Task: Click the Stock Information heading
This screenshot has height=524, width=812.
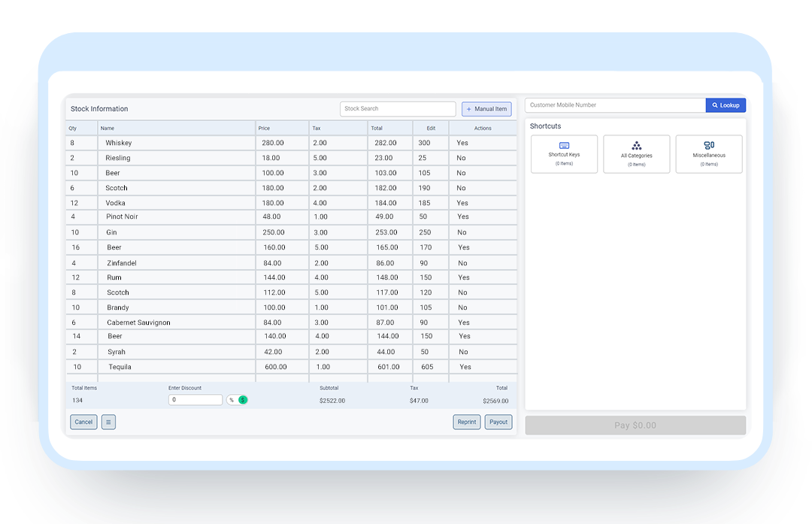Action: [x=99, y=109]
